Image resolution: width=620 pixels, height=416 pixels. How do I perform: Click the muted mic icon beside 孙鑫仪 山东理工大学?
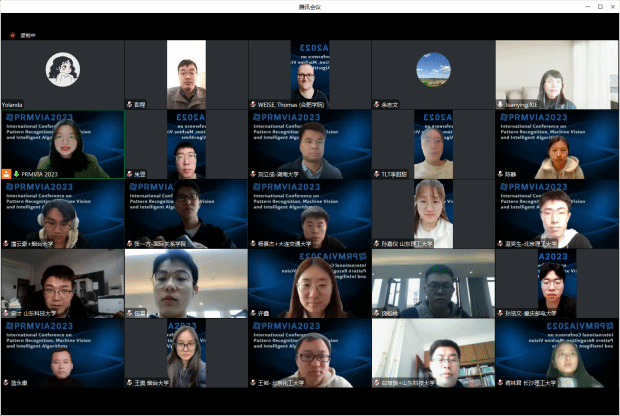point(377,243)
